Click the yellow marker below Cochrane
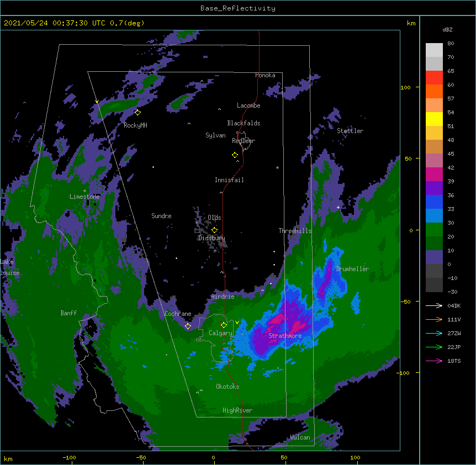This screenshot has width=476, height=465. tap(188, 326)
